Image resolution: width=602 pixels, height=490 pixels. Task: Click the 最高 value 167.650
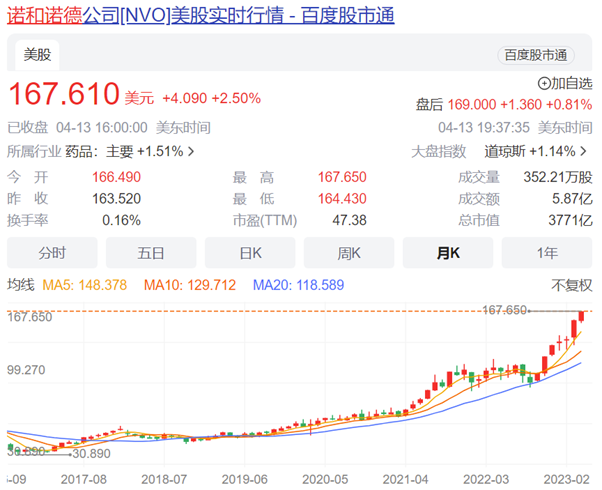pyautogui.click(x=342, y=177)
